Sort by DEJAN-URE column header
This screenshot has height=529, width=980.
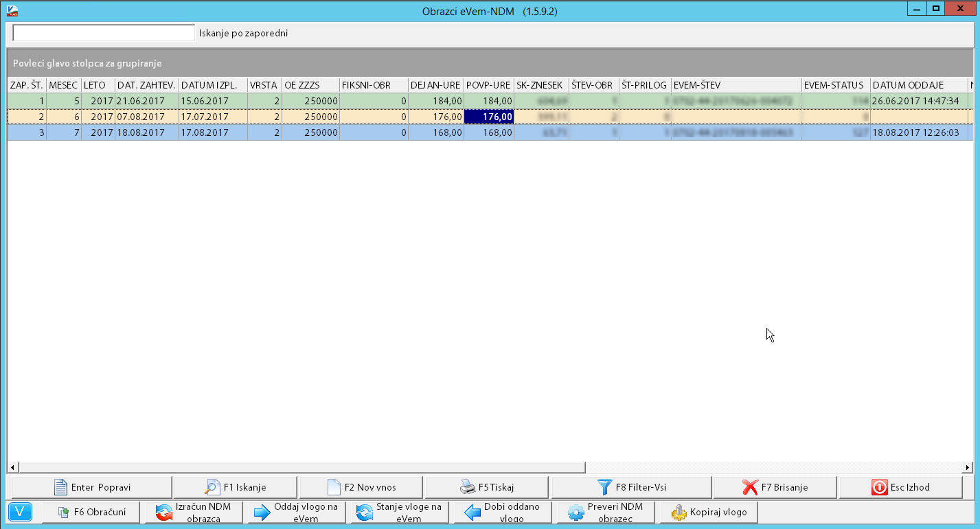436,85
